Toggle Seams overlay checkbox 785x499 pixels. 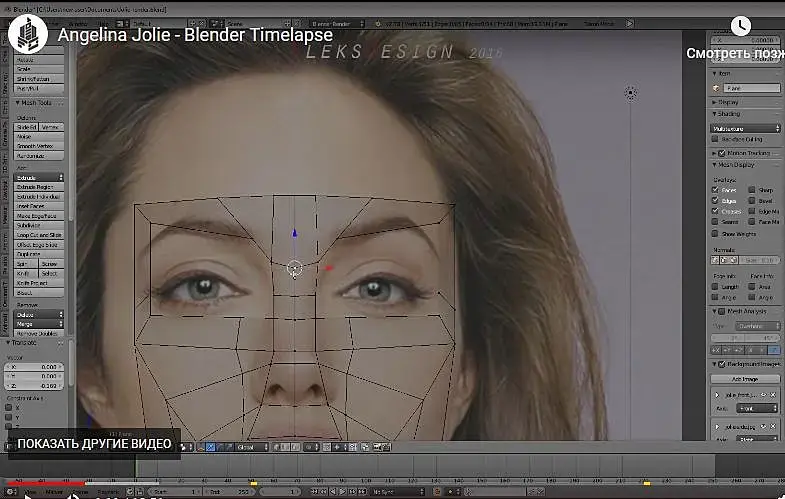[715, 221]
